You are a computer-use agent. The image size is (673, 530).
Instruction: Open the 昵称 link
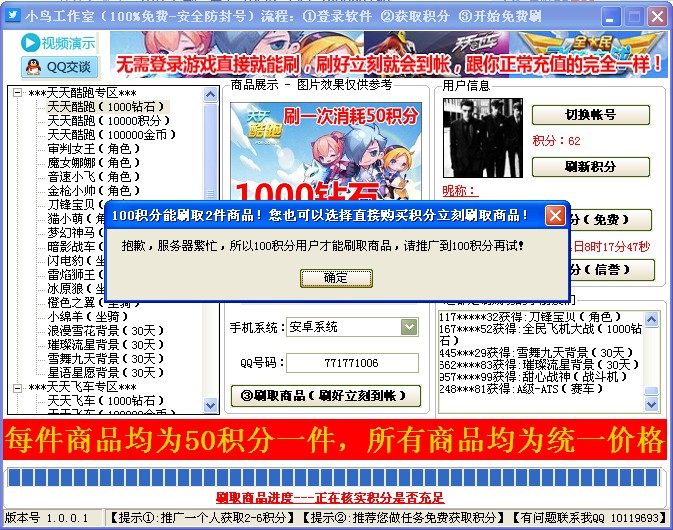[460, 191]
